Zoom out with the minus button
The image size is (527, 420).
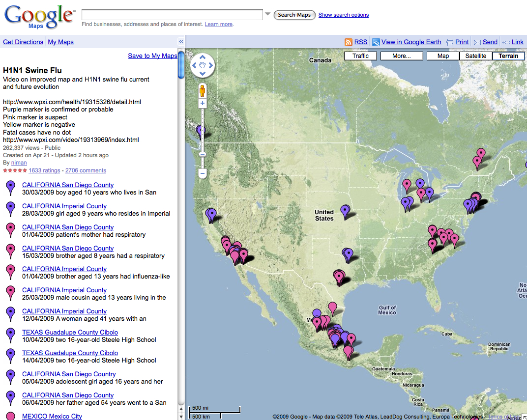[203, 173]
